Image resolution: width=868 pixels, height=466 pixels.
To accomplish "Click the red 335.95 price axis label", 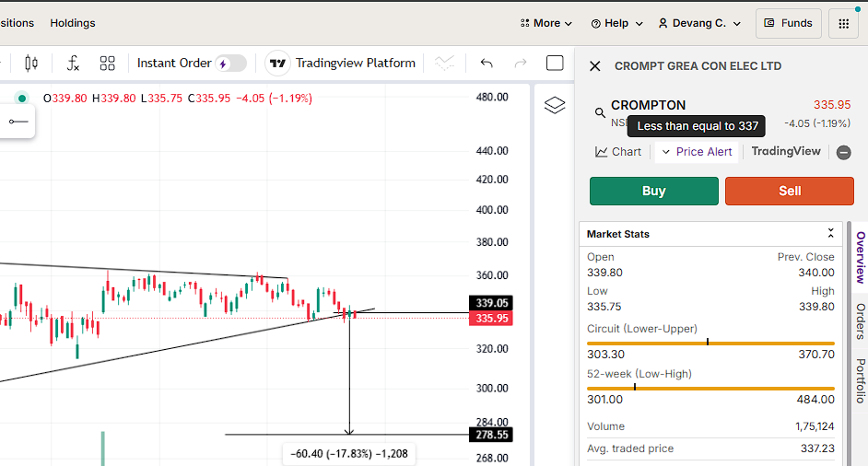I will (x=491, y=319).
